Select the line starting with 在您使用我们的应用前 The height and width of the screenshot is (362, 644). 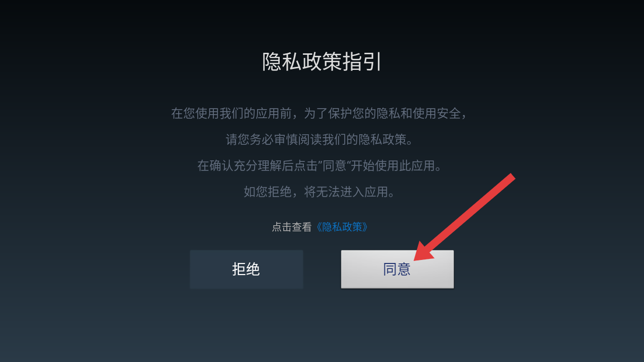[x=320, y=113]
